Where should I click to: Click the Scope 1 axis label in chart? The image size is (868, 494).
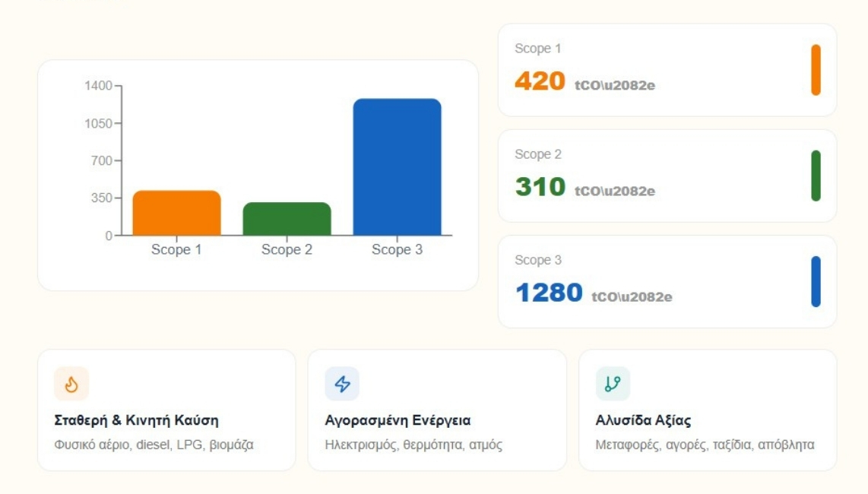176,250
